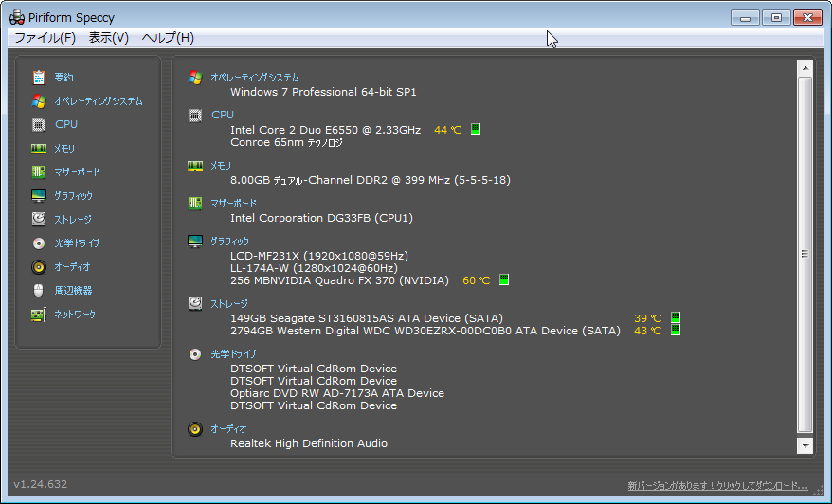Click 'Intel Corporation DG33FB (CPU1)' text

(321, 218)
